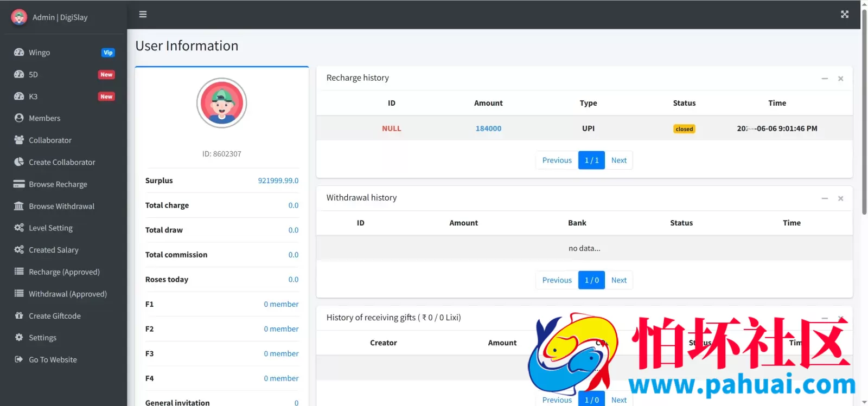
Task: Click Next in Withdrawal history pagination
Action: (x=618, y=280)
